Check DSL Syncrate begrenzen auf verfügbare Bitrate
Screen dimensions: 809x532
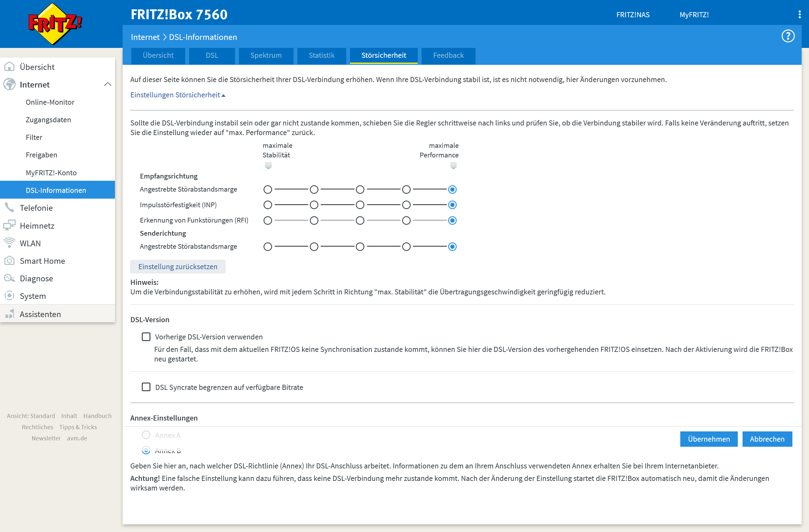tap(146, 387)
